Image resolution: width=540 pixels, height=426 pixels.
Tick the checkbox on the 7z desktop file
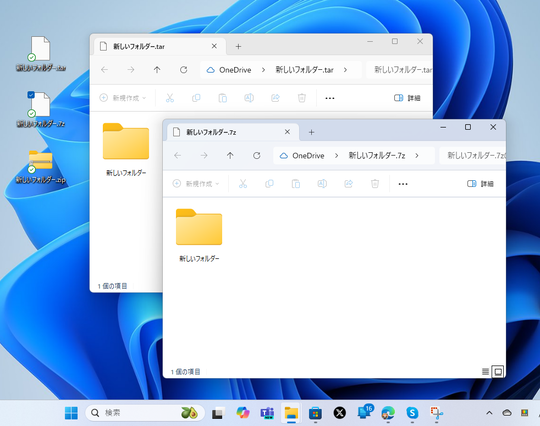pyautogui.click(x=31, y=95)
